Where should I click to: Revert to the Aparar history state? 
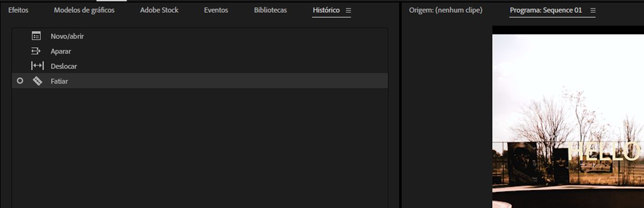(200, 51)
